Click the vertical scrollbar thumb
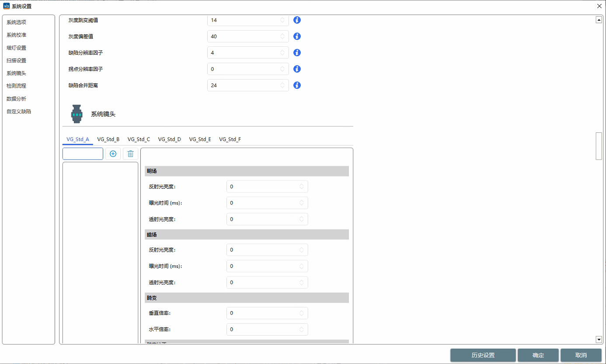This screenshot has width=606, height=364. click(x=599, y=146)
